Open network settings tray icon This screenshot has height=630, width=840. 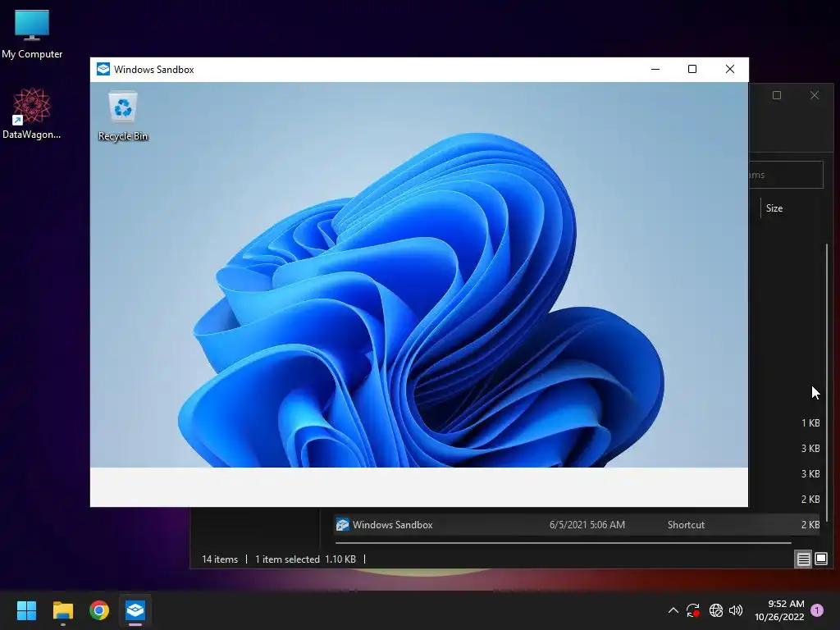[x=715, y=610]
